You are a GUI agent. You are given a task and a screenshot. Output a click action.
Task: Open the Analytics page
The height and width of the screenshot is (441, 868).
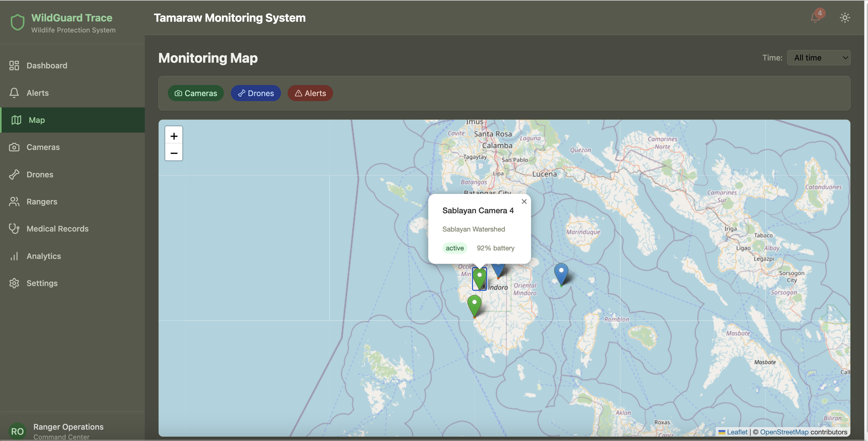[x=44, y=256]
